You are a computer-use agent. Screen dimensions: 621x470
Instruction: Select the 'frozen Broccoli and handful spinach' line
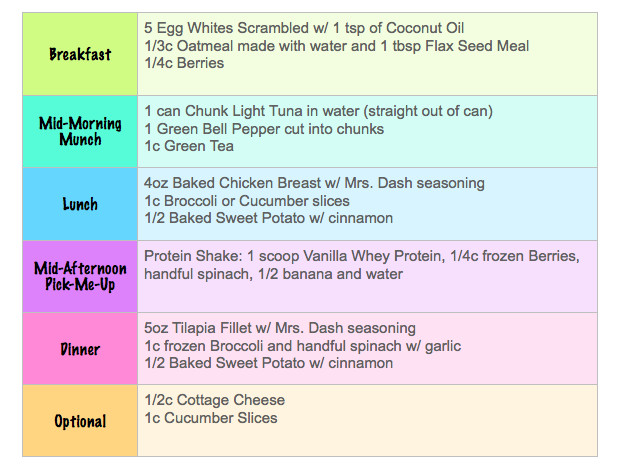(x=303, y=346)
